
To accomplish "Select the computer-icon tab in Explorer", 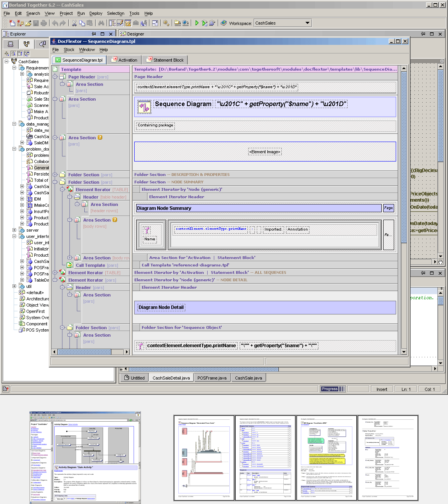I will (11, 44).
